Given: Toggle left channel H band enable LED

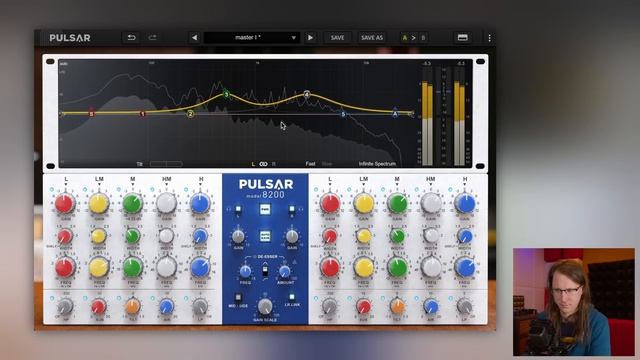Looking at the screenshot, I should point(186,190).
